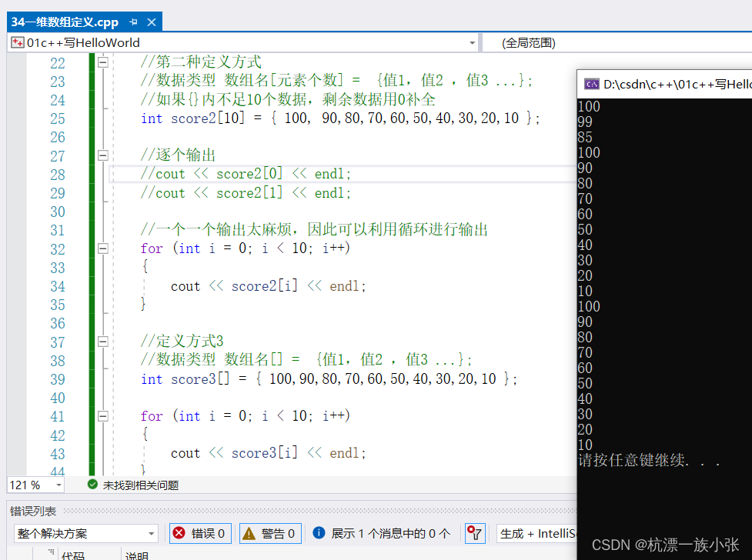This screenshot has height=560, width=752.
Task: Click the C++ project icon in navigation bar
Action: point(18,42)
